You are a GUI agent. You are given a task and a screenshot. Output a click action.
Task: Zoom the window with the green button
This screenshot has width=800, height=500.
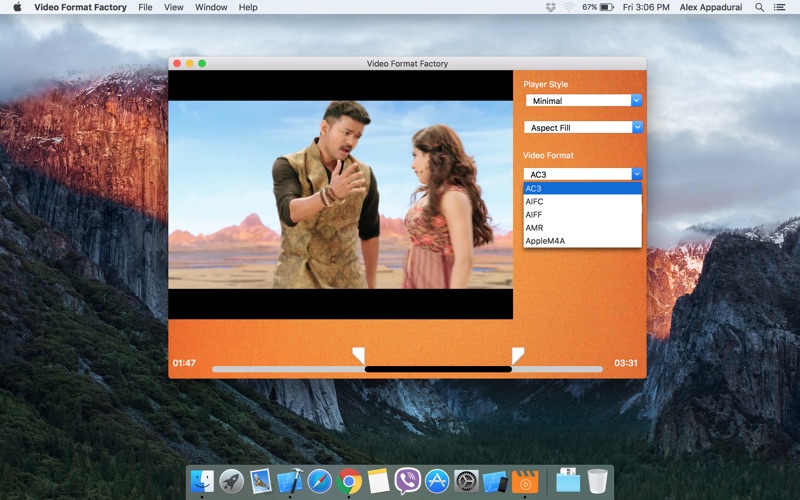(x=202, y=63)
